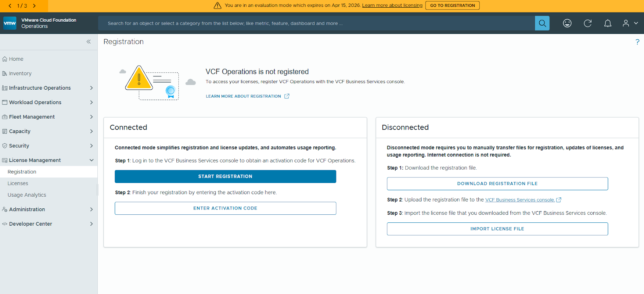Click the Fleet Management icon

click(x=5, y=117)
